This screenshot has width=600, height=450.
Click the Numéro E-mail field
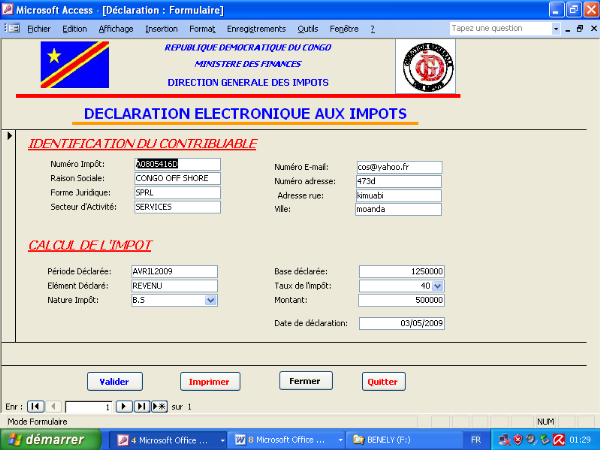coord(400,166)
